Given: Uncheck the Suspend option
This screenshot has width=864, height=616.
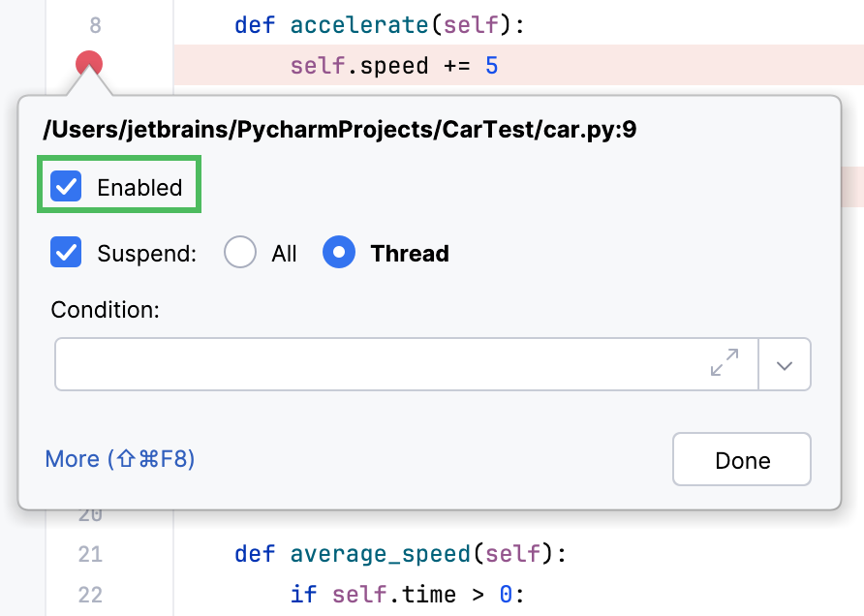Looking at the screenshot, I should (66, 253).
